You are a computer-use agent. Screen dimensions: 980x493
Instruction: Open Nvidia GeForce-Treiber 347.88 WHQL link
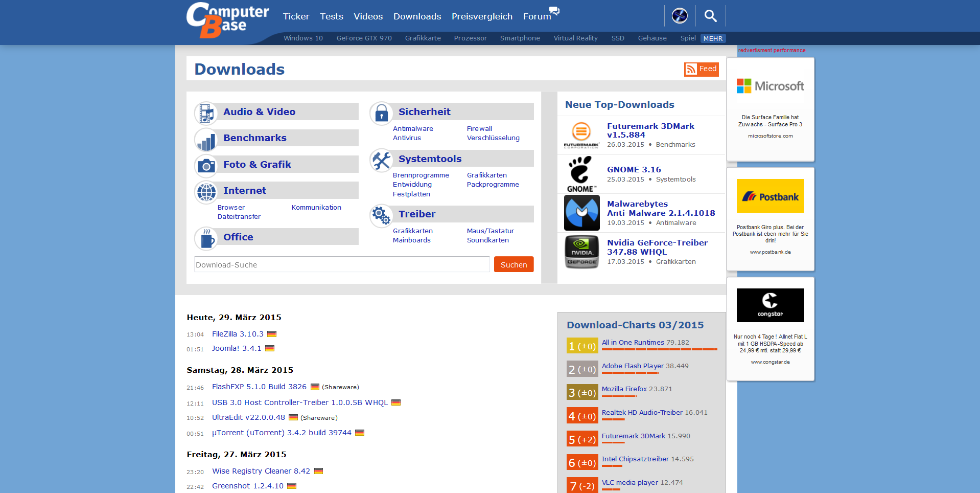coord(657,248)
